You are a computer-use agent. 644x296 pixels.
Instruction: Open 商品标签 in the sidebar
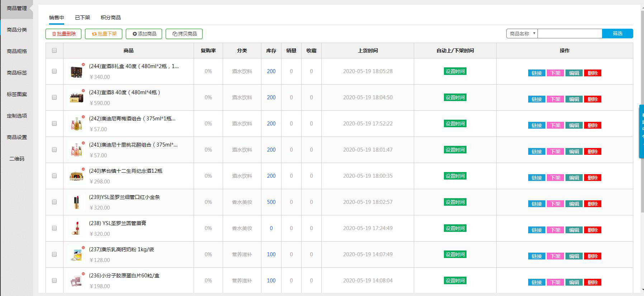pyautogui.click(x=17, y=73)
